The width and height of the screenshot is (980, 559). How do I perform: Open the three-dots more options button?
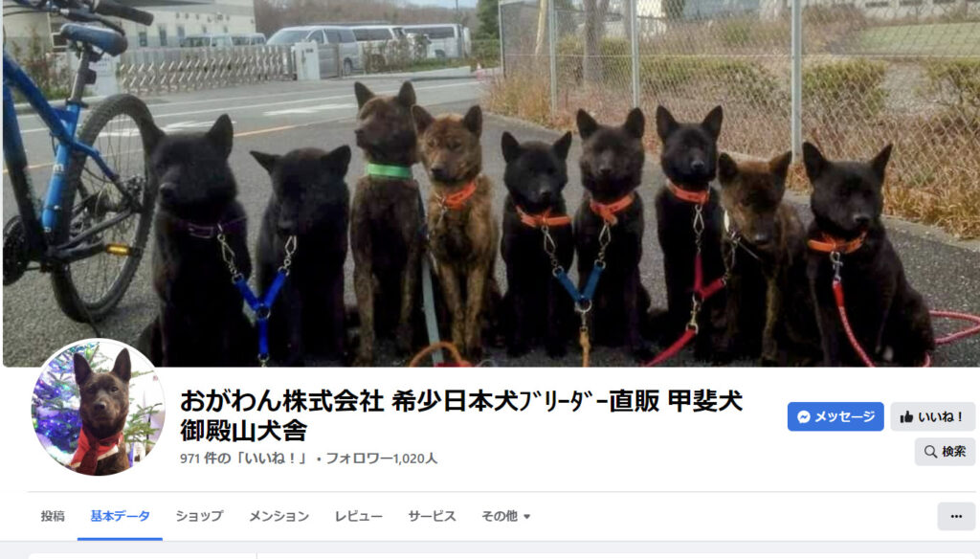[956, 516]
